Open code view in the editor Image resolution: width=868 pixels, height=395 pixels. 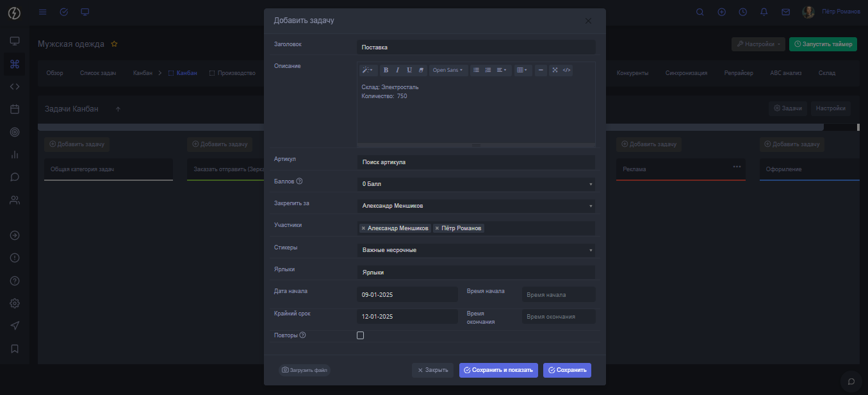(x=566, y=70)
